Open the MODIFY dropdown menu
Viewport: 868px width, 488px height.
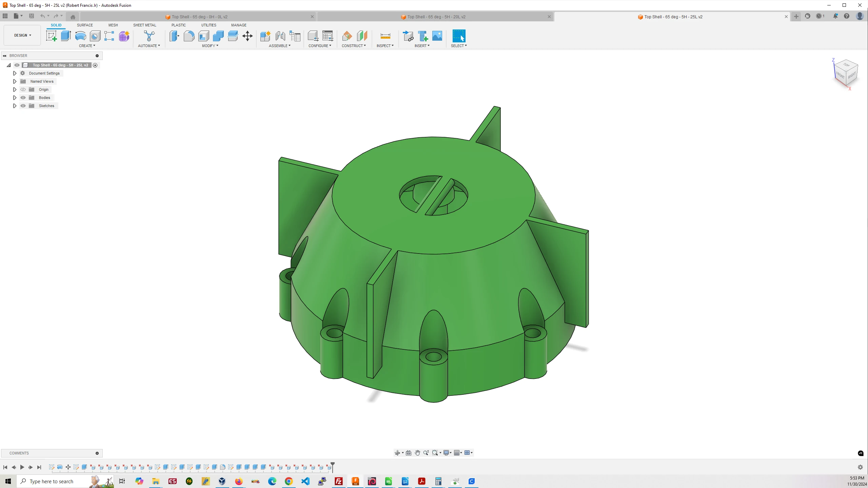coord(210,46)
